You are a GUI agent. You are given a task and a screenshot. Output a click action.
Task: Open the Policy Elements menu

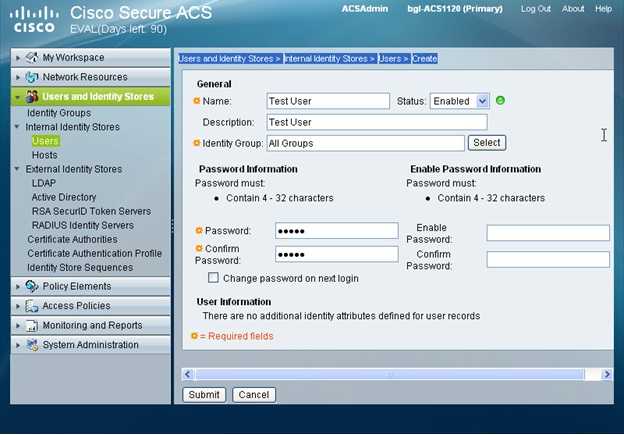pyautogui.click(x=91, y=286)
